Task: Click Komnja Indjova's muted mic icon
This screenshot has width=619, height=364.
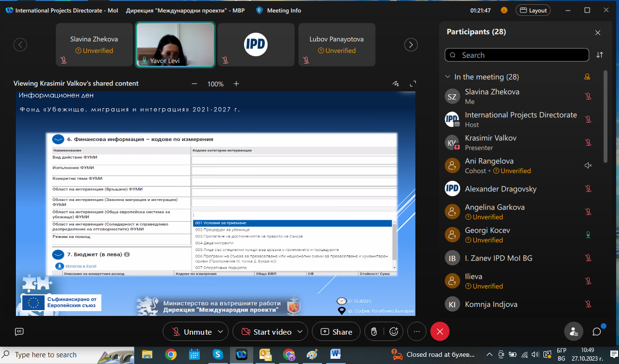Action: [588, 304]
